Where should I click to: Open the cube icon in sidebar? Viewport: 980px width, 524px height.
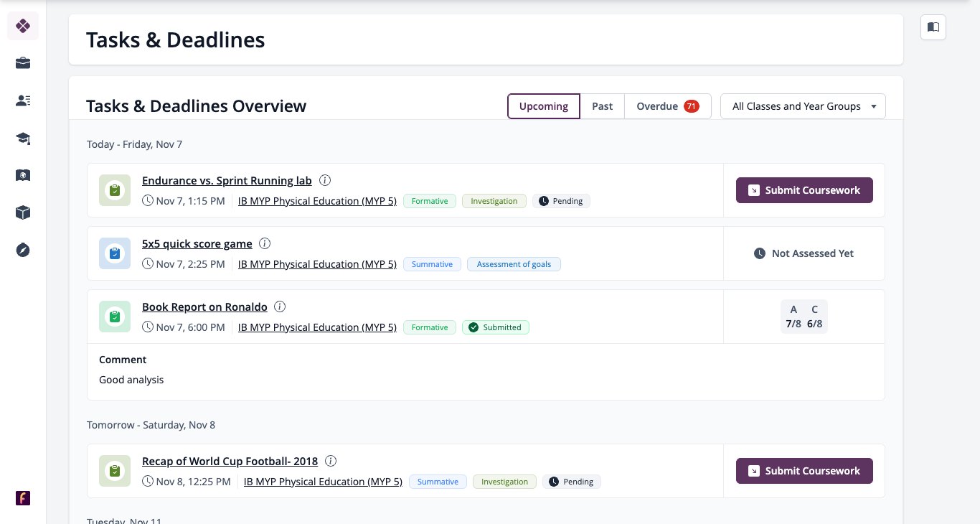[x=23, y=212]
